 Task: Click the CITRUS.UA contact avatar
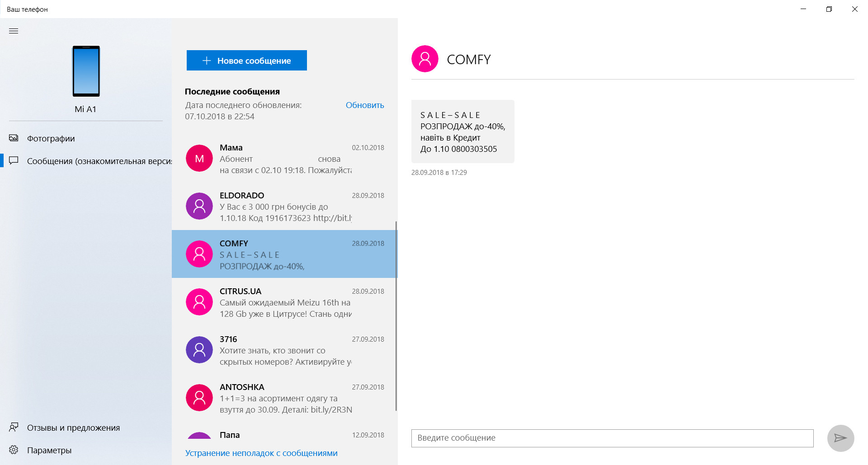tap(199, 302)
